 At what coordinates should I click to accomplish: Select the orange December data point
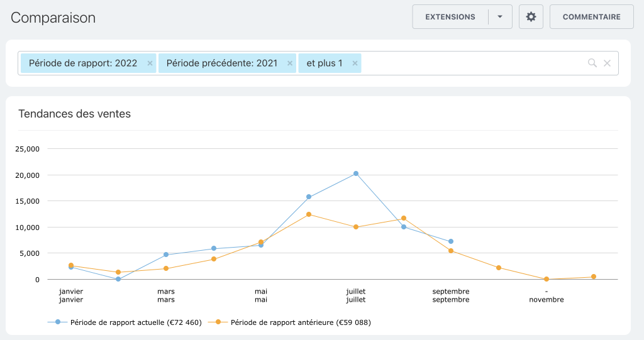594,277
